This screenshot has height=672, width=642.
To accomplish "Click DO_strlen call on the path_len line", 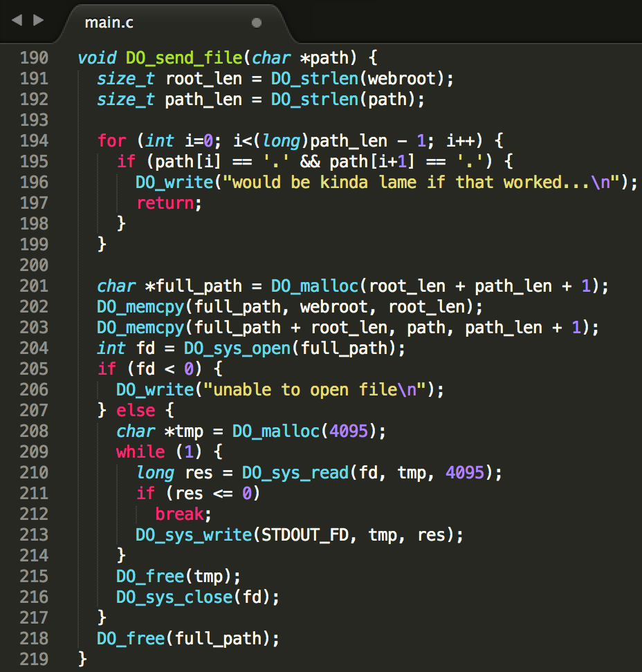I will (x=314, y=100).
